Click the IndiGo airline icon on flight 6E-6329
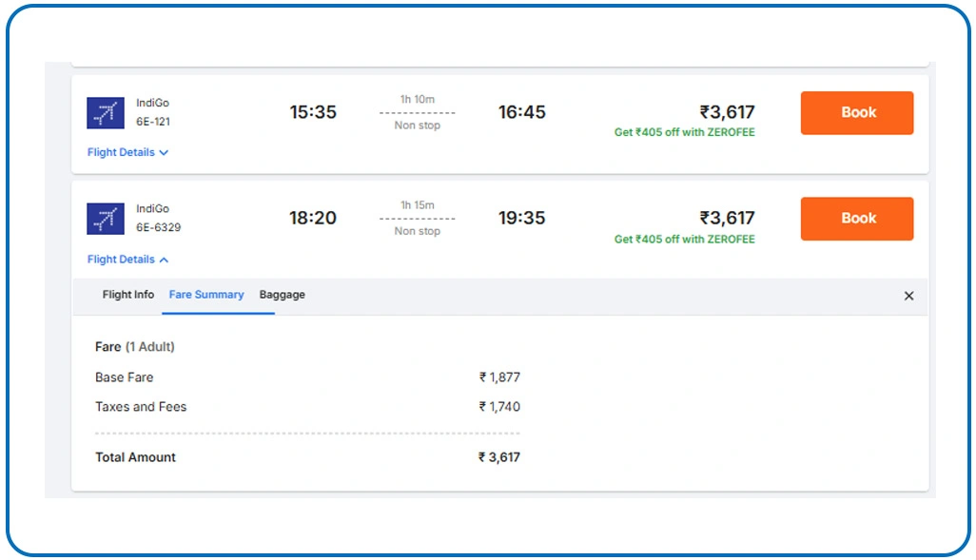 click(x=105, y=218)
